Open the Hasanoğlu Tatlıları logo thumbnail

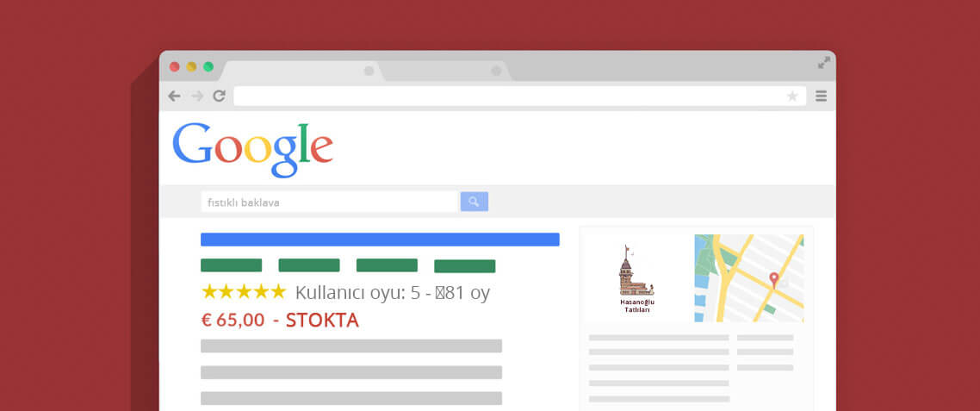pyautogui.click(x=636, y=278)
